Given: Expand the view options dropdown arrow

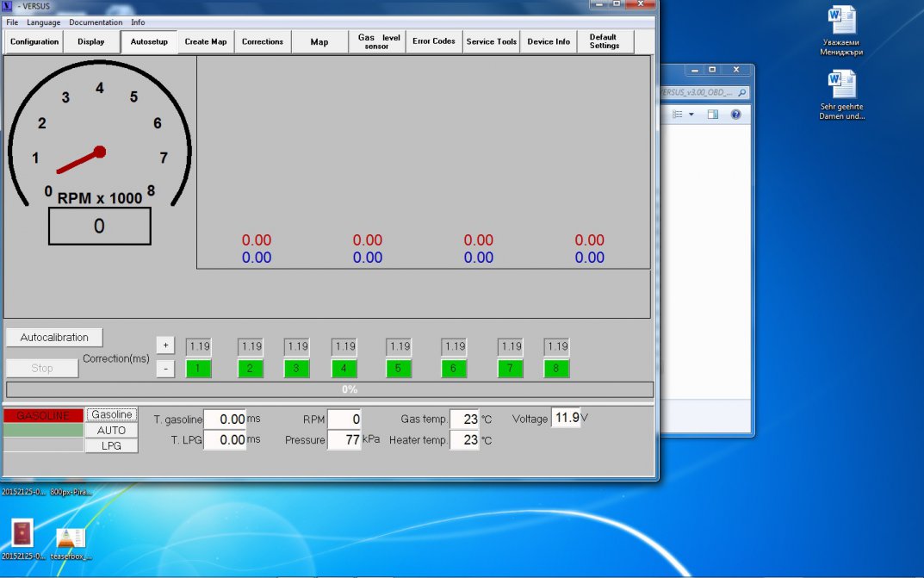Looking at the screenshot, I should (x=691, y=115).
